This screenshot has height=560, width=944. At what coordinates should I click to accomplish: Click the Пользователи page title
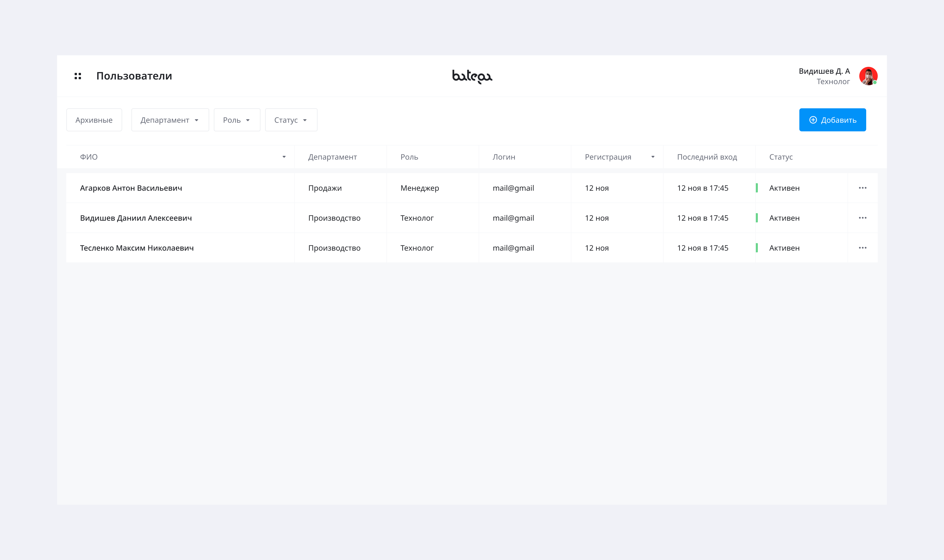134,76
